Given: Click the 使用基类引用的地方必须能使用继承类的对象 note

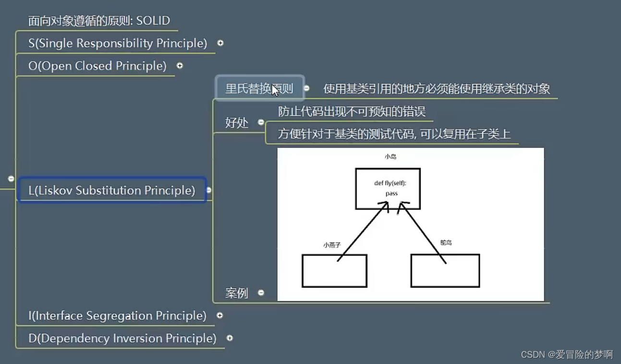Looking at the screenshot, I should tap(437, 89).
